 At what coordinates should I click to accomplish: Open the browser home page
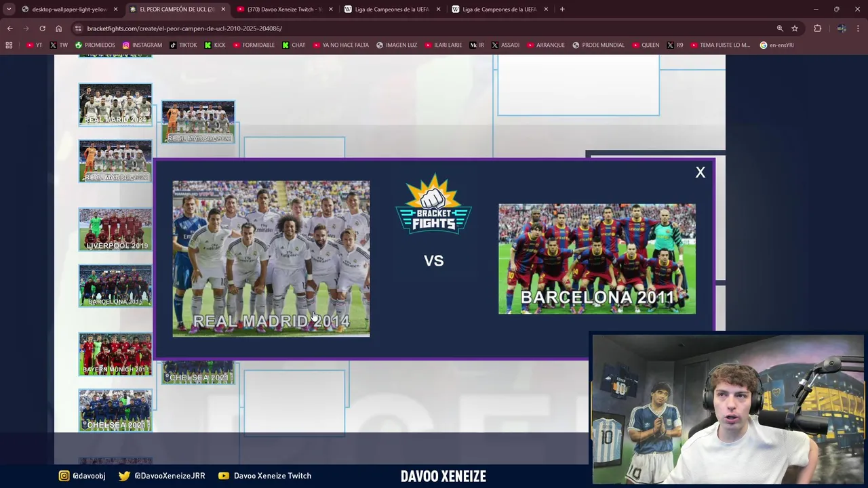point(58,28)
